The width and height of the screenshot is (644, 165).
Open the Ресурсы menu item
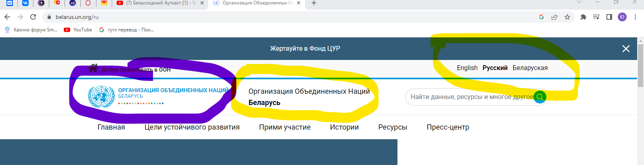coord(393,127)
